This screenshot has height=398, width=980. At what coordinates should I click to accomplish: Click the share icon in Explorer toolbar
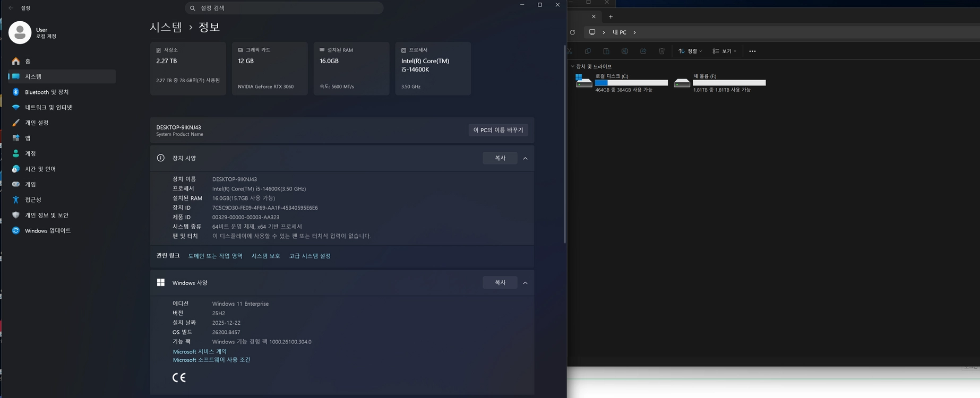coord(643,51)
